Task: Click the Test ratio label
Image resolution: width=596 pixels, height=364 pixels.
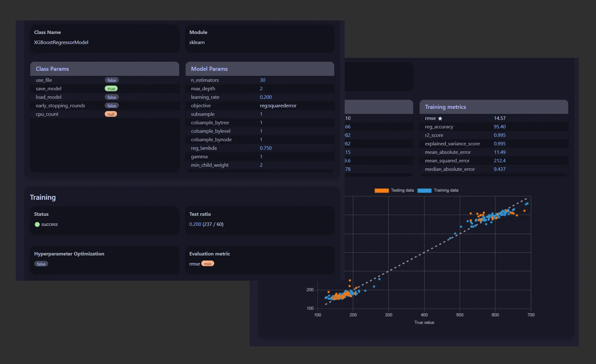Action: (200, 214)
